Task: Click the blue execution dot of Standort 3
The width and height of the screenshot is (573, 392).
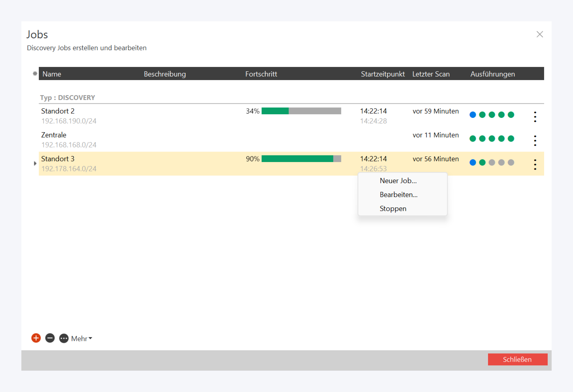Action: pos(473,162)
